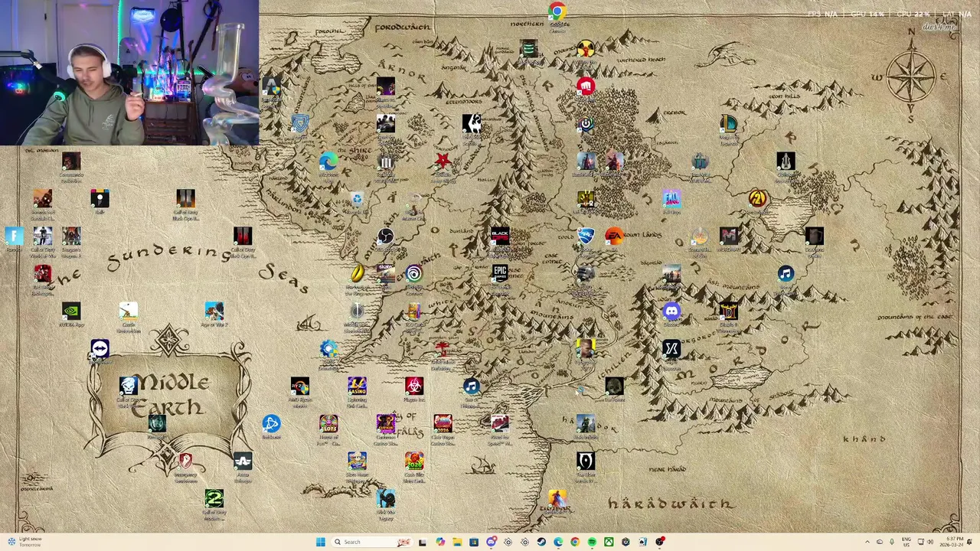Select the Ubisoft Connect spiral icon
Viewport: 980px width, 551px height.
pyautogui.click(x=414, y=274)
